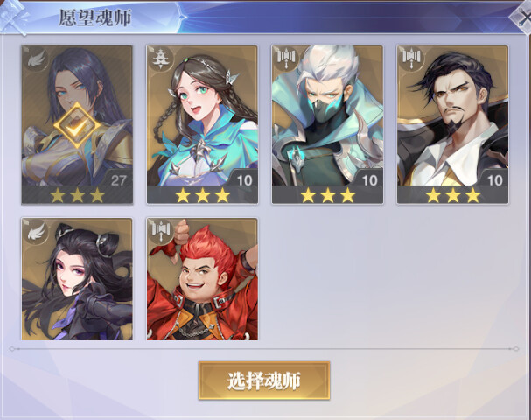Uncheck the golden checkmark on selected card

(x=77, y=125)
